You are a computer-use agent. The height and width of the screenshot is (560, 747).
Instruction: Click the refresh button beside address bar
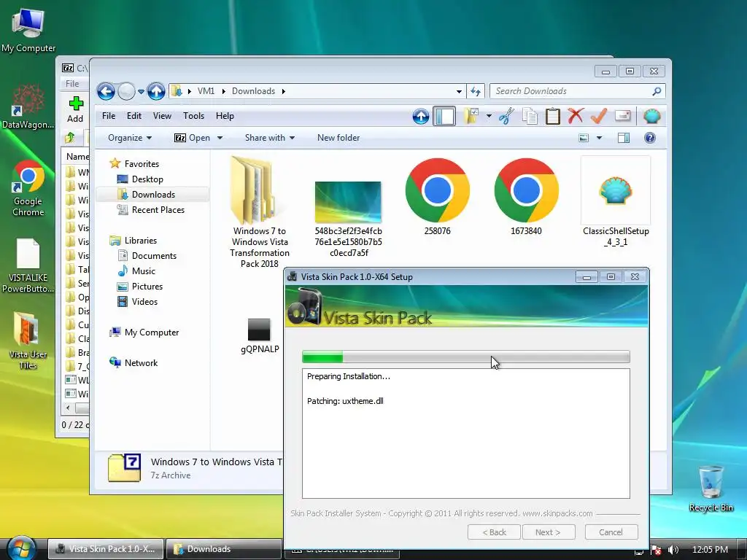(x=476, y=91)
